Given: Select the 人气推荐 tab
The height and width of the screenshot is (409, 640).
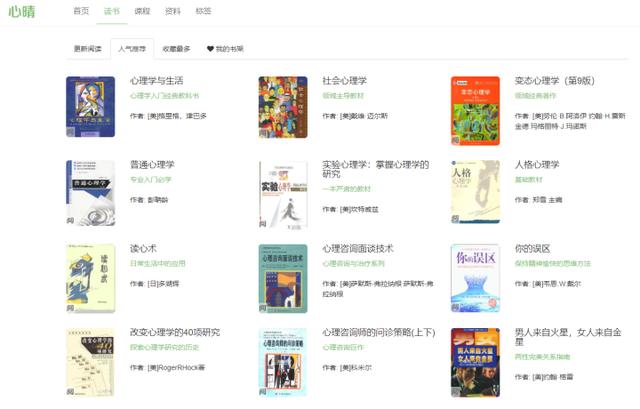Looking at the screenshot, I should (x=132, y=49).
